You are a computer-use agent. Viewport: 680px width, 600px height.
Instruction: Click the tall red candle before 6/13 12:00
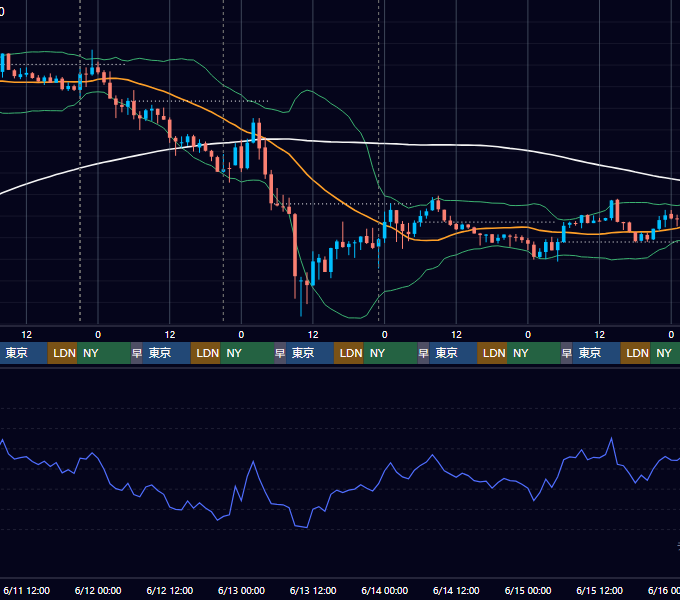[295, 245]
